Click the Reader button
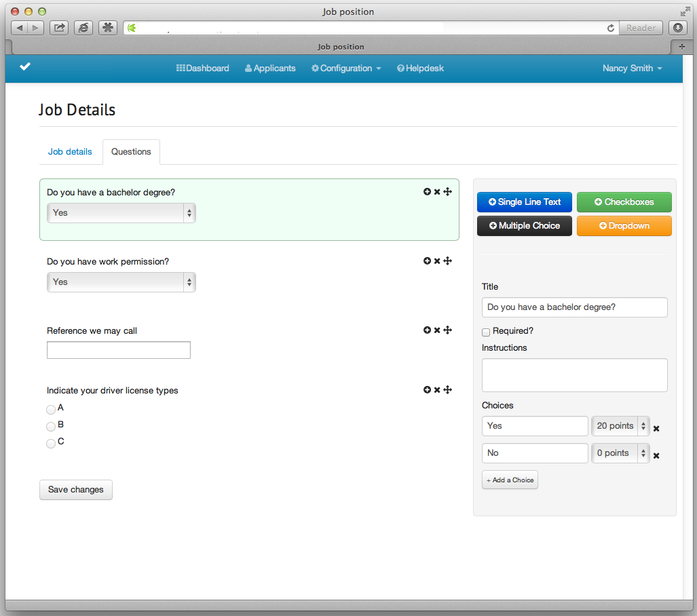 (x=641, y=28)
